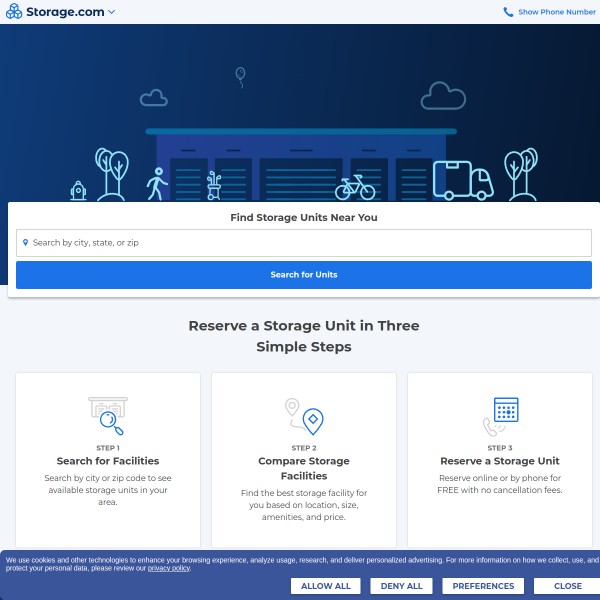Focus the city, state, or zip search field
Screen dimensions: 600x600
pos(304,243)
